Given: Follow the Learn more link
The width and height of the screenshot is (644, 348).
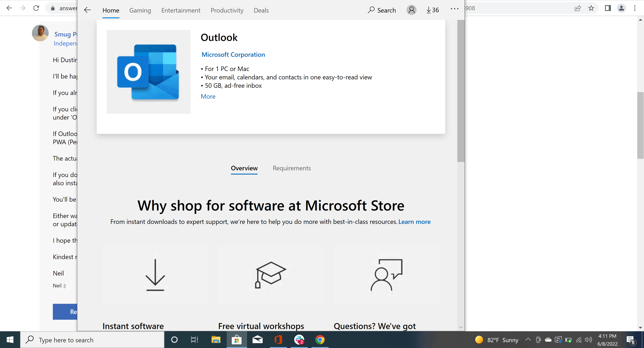Looking at the screenshot, I should (415, 222).
